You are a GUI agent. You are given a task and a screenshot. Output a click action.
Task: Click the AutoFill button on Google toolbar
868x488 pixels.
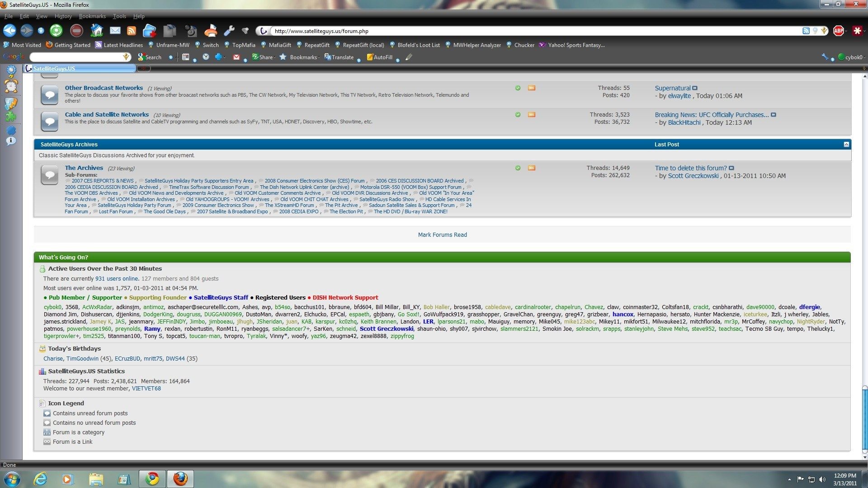click(x=379, y=57)
